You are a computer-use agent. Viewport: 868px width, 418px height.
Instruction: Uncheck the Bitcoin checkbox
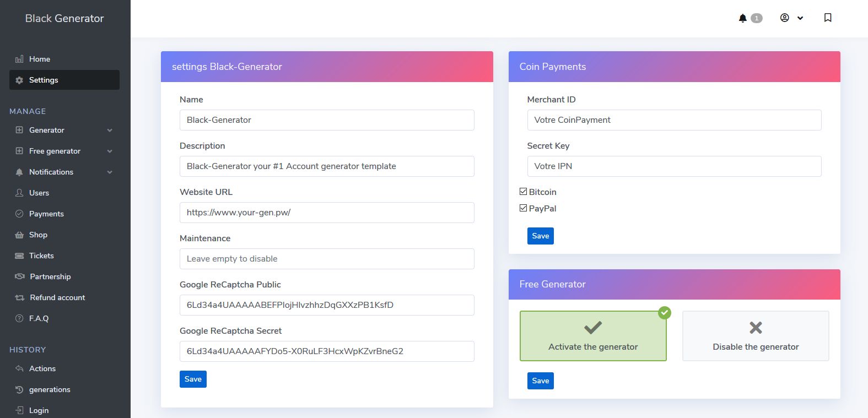[523, 192]
